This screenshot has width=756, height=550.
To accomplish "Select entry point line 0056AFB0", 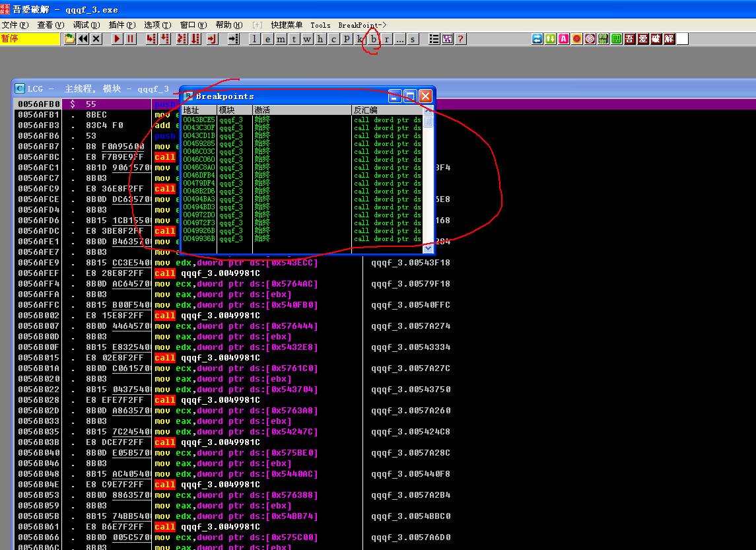I will click(x=96, y=104).
